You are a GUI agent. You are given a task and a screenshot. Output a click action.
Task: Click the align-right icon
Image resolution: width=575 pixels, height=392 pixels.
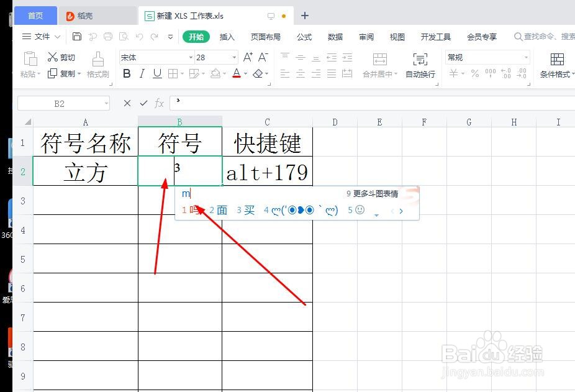(x=315, y=74)
